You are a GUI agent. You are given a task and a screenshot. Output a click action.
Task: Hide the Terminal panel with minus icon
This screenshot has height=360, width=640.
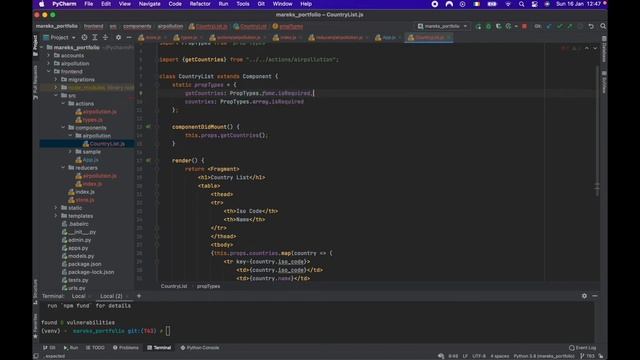[x=595, y=296]
